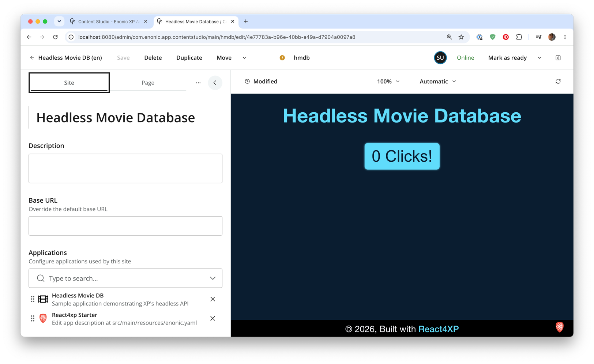Click the hmdb path name
The height and width of the screenshot is (364, 594).
point(302,58)
